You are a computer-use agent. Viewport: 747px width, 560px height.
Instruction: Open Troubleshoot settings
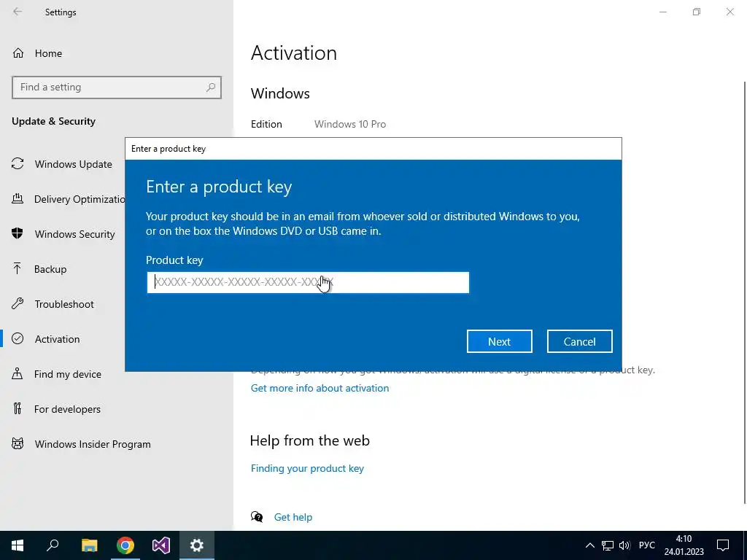click(x=64, y=304)
